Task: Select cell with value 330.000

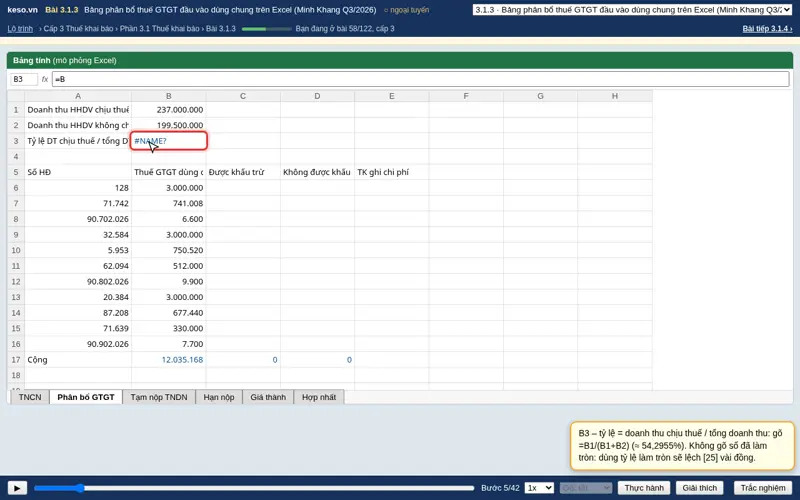Action: pyautogui.click(x=169, y=328)
